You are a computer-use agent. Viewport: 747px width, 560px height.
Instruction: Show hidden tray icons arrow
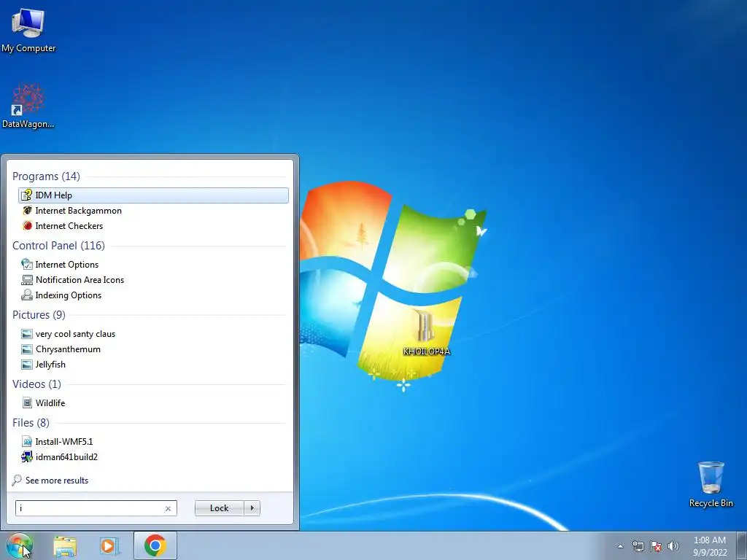620,546
